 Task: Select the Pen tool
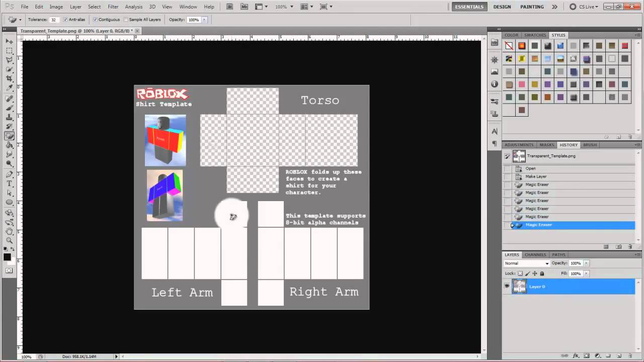point(9,174)
